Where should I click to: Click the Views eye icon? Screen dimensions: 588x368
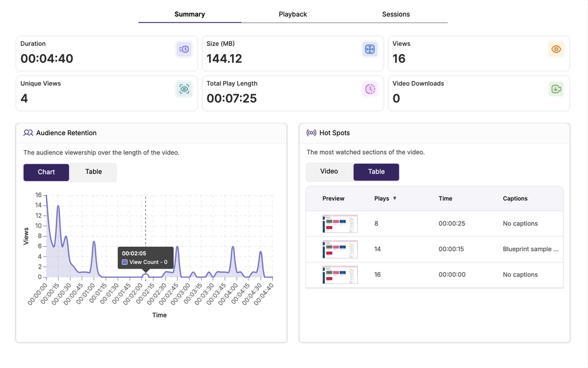556,49
